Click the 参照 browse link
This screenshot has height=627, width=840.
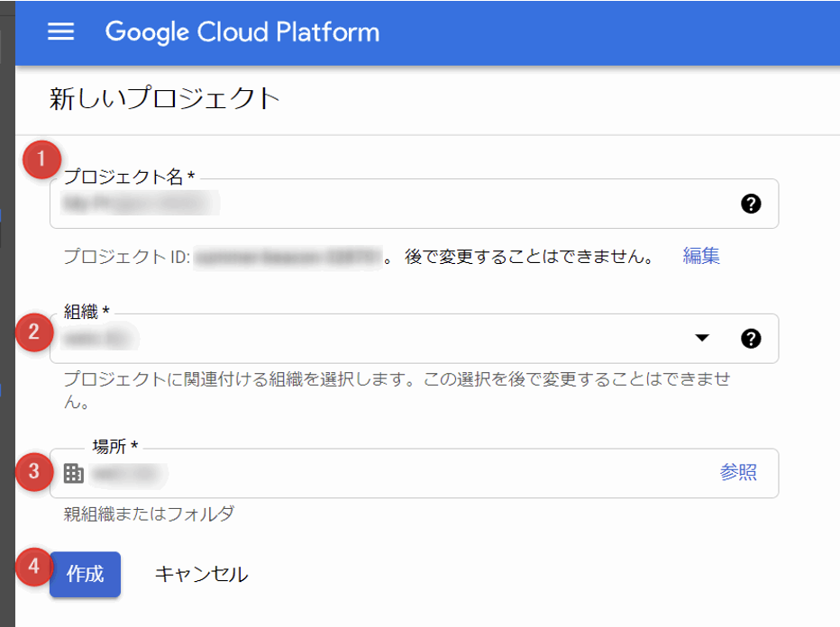coord(738,472)
